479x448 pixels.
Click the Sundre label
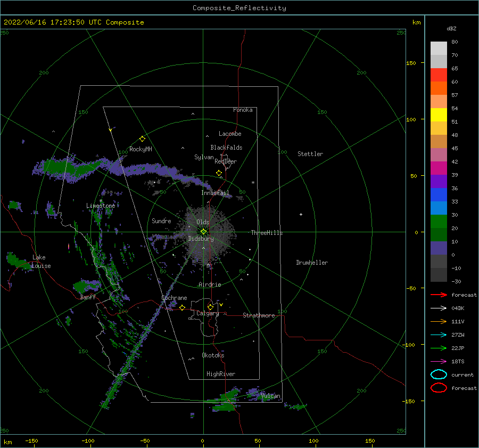(x=161, y=221)
